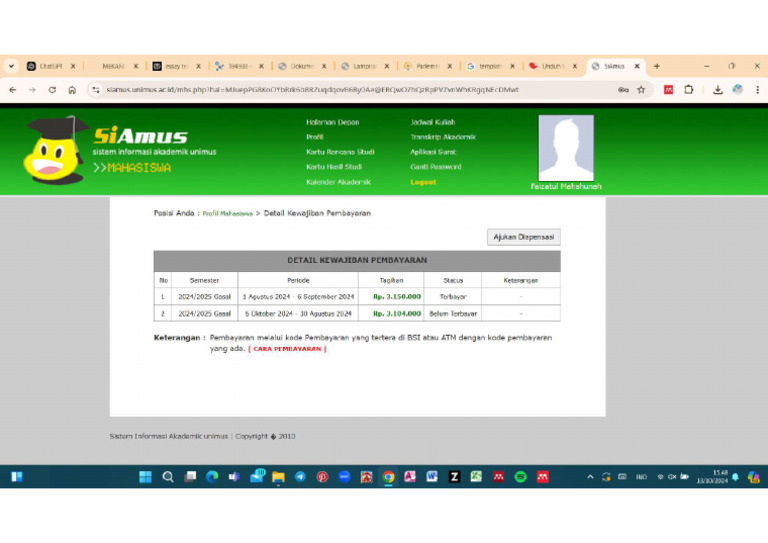The width and height of the screenshot is (768, 543).
Task: Open Telegram from the taskbar
Action: click(300, 477)
